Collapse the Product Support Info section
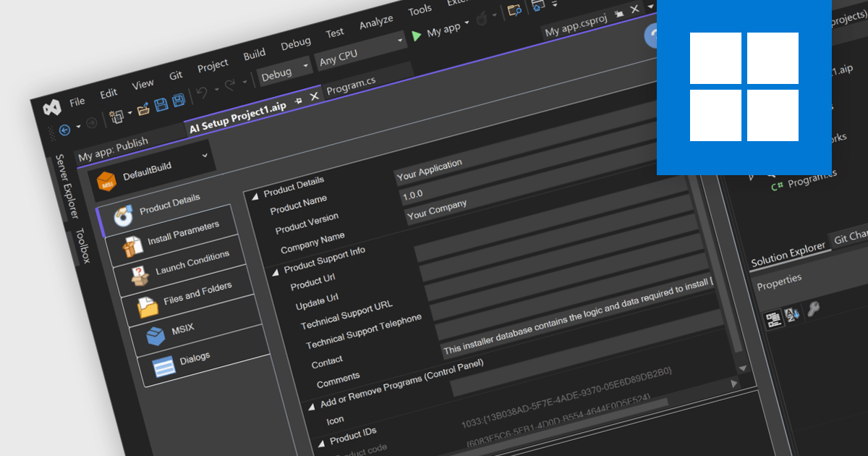Image resolution: width=868 pixels, height=456 pixels. coord(276,271)
